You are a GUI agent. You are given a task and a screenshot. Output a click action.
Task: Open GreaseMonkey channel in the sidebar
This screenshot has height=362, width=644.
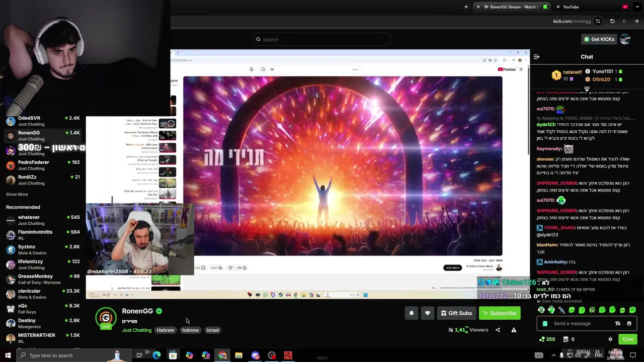(43, 279)
